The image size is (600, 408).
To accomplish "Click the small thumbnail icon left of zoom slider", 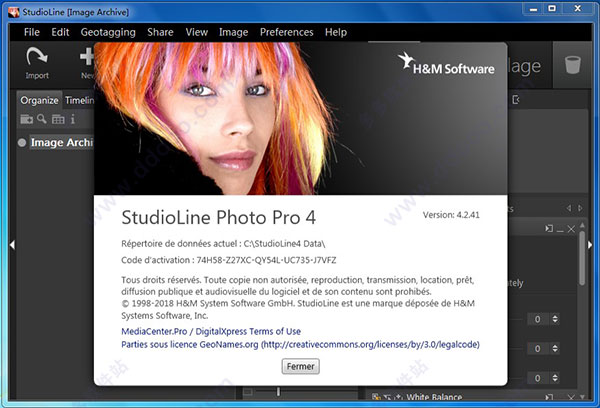I will (x=248, y=392).
